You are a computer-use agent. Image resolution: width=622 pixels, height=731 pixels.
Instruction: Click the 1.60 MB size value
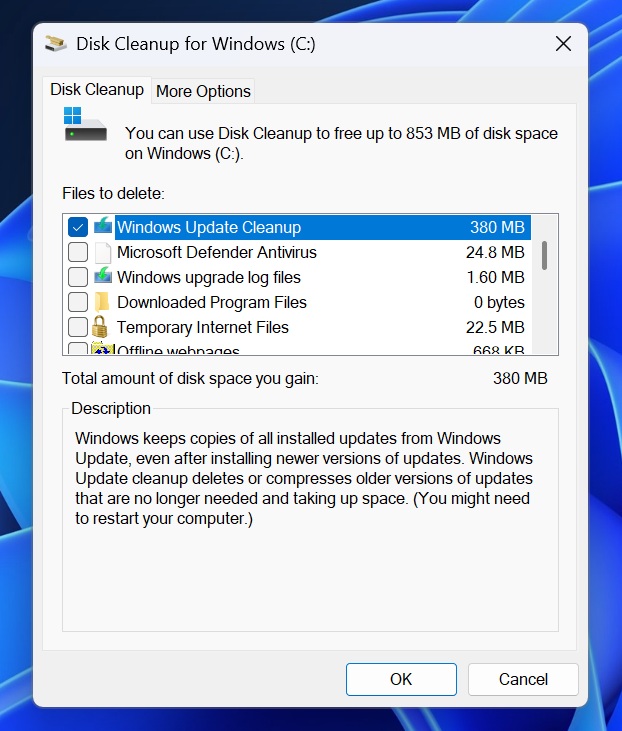click(496, 277)
